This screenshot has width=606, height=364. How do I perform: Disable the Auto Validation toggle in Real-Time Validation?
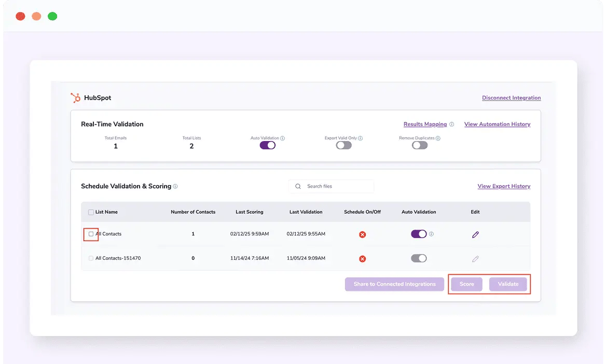click(267, 145)
